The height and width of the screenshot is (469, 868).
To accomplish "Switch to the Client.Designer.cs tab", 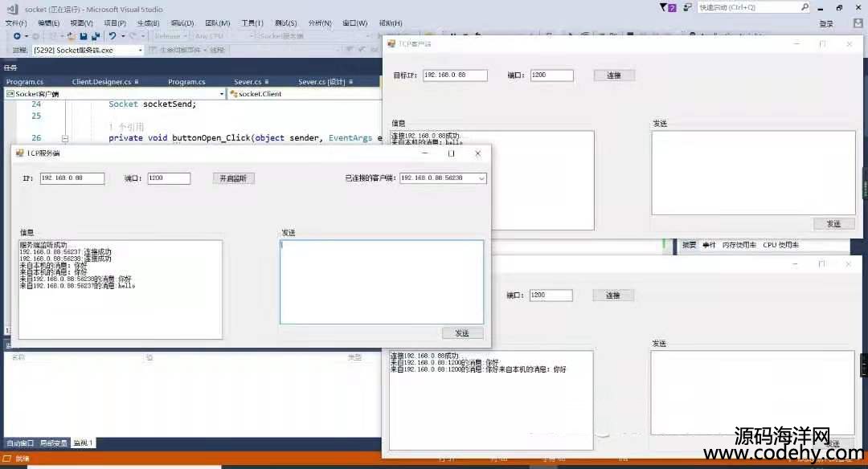I will [102, 82].
